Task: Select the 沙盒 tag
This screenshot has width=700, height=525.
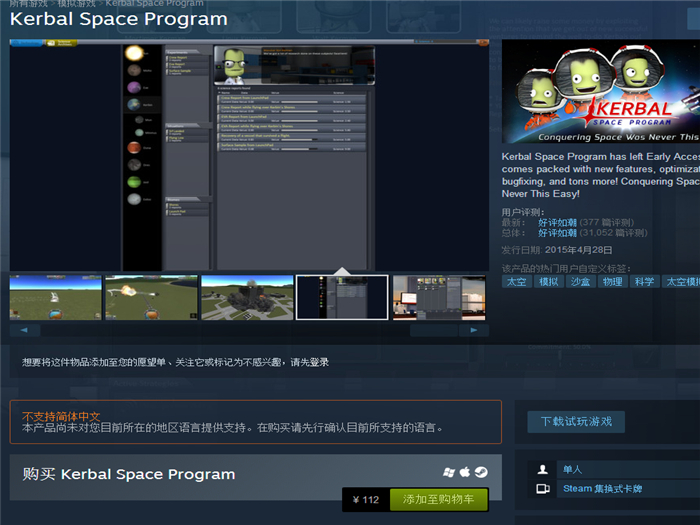Action: tap(580, 282)
